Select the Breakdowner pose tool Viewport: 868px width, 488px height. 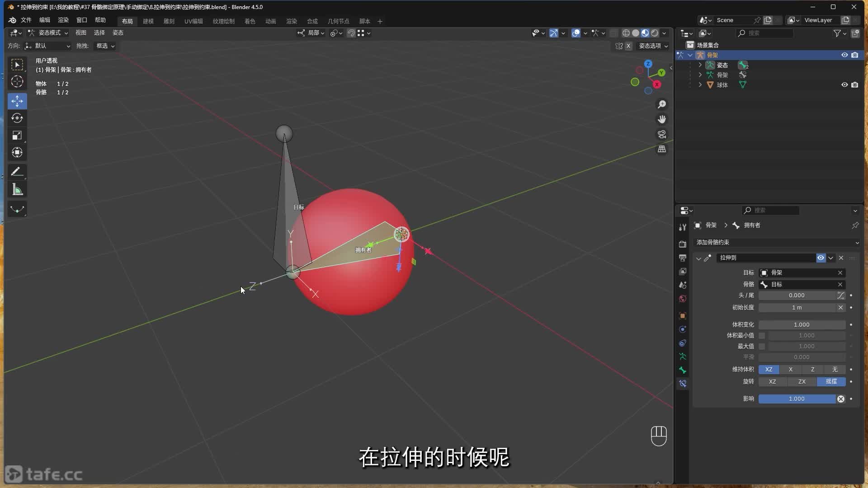tap(17, 209)
